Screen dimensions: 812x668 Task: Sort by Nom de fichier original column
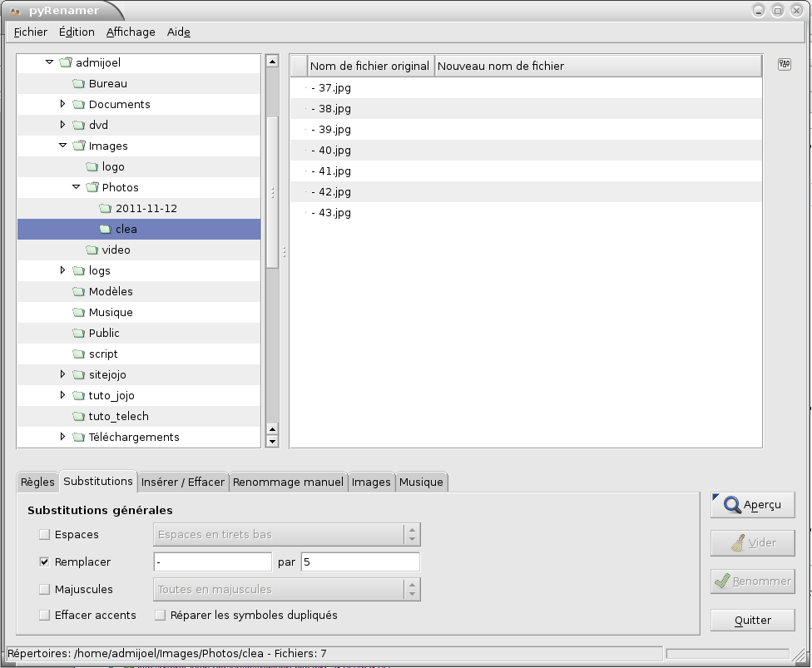pos(369,66)
